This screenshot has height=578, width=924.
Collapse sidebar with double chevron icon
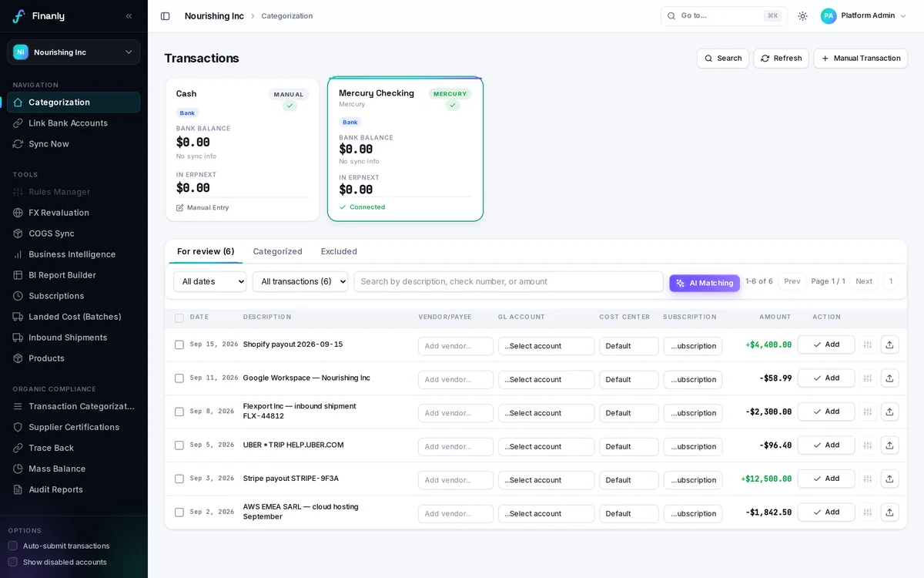click(x=129, y=16)
